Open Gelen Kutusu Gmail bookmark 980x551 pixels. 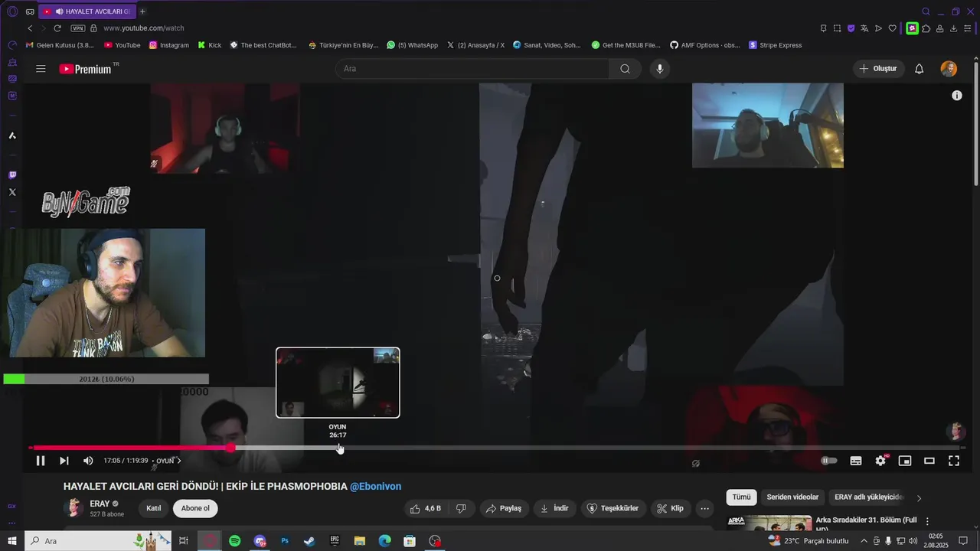(x=60, y=45)
